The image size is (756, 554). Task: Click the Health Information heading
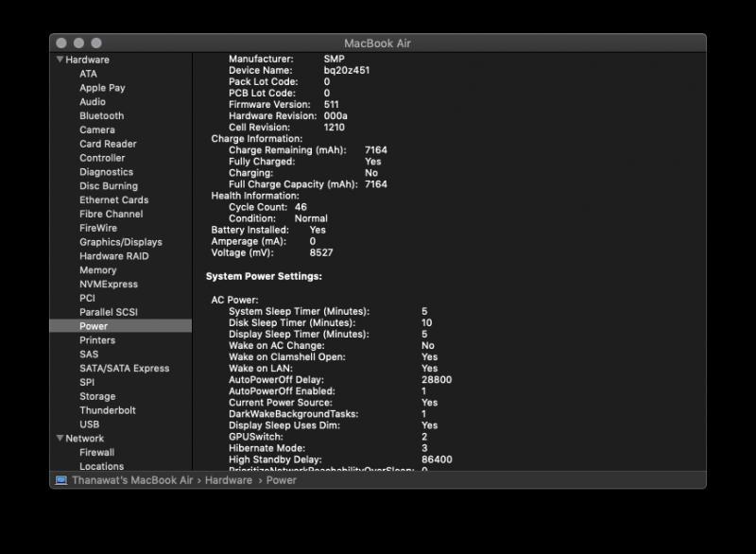255,196
